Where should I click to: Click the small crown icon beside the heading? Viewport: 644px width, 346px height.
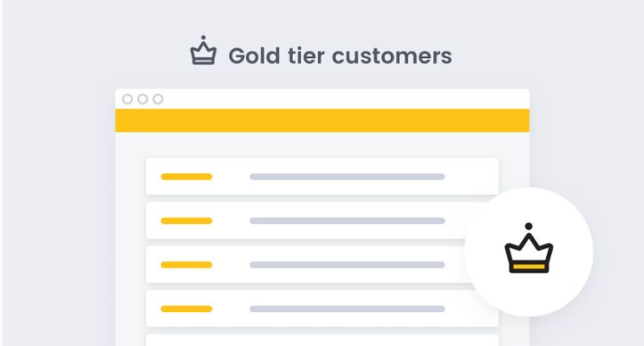pyautogui.click(x=203, y=50)
